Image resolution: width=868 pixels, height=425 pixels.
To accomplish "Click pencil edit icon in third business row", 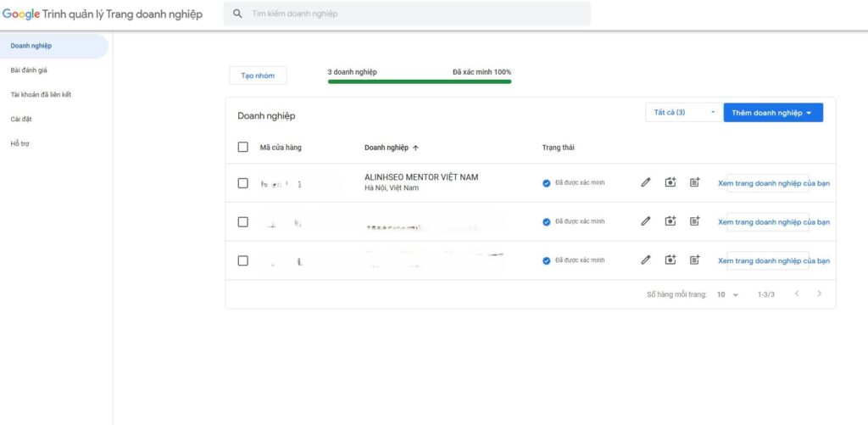I will pos(645,260).
